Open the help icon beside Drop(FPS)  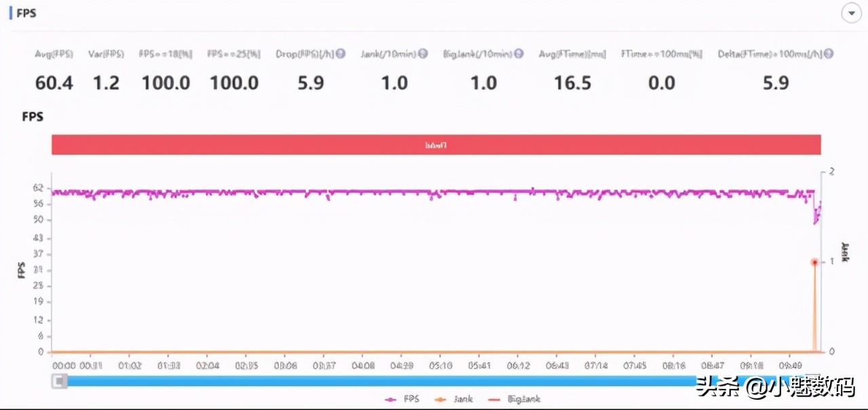[341, 54]
